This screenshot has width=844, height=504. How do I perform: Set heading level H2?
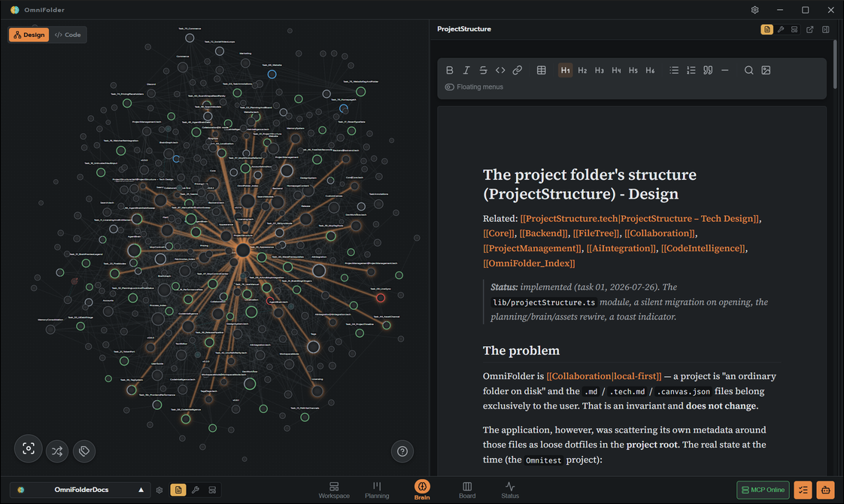582,70
